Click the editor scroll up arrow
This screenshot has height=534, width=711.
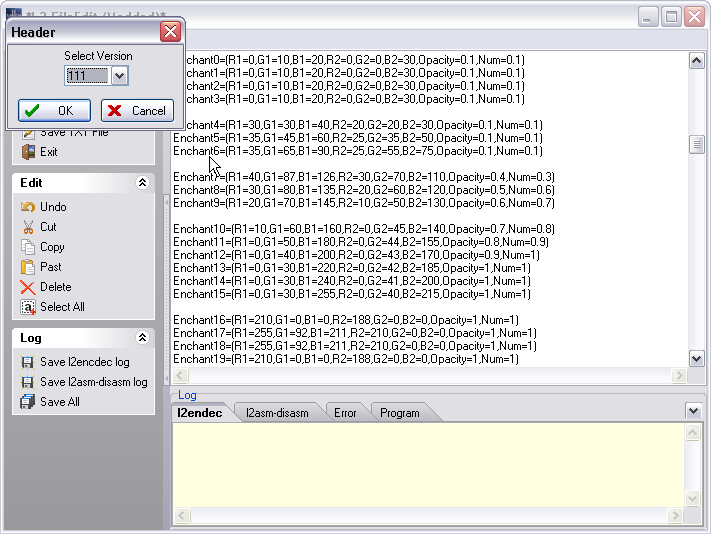[x=696, y=61]
